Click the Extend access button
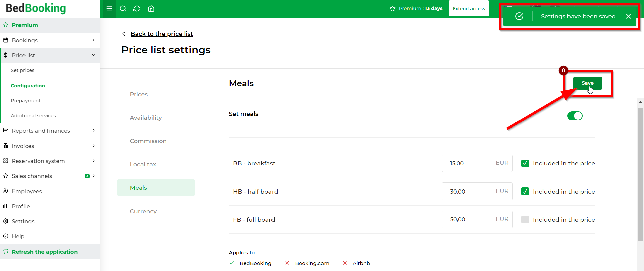This screenshot has width=644, height=271. (x=469, y=9)
